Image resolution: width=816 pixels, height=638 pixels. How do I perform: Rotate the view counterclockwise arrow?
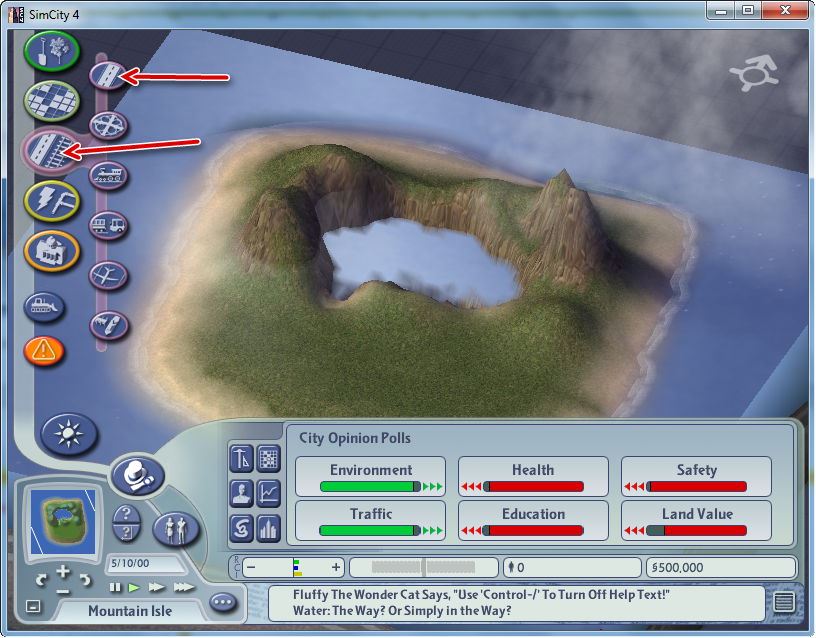coord(41,579)
